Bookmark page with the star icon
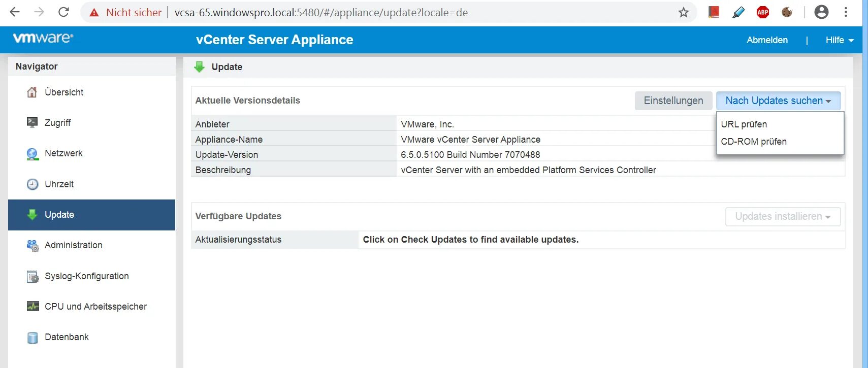Viewport: 868px width, 368px height. point(684,13)
